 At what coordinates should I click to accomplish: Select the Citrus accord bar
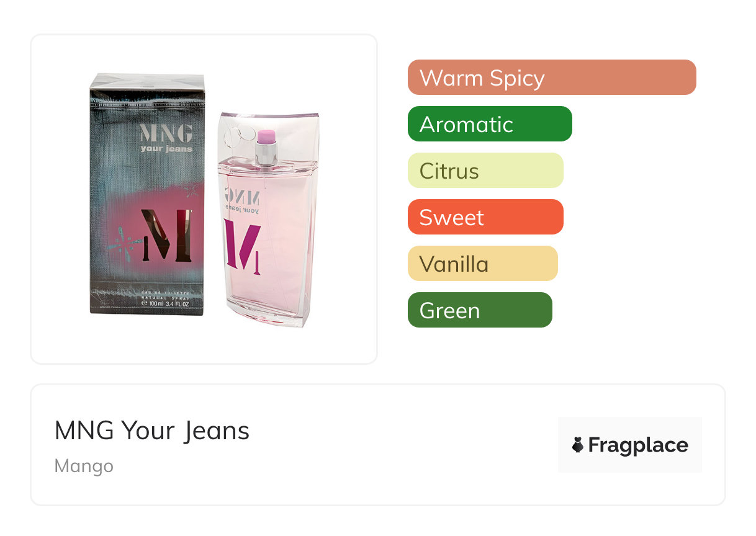(485, 171)
